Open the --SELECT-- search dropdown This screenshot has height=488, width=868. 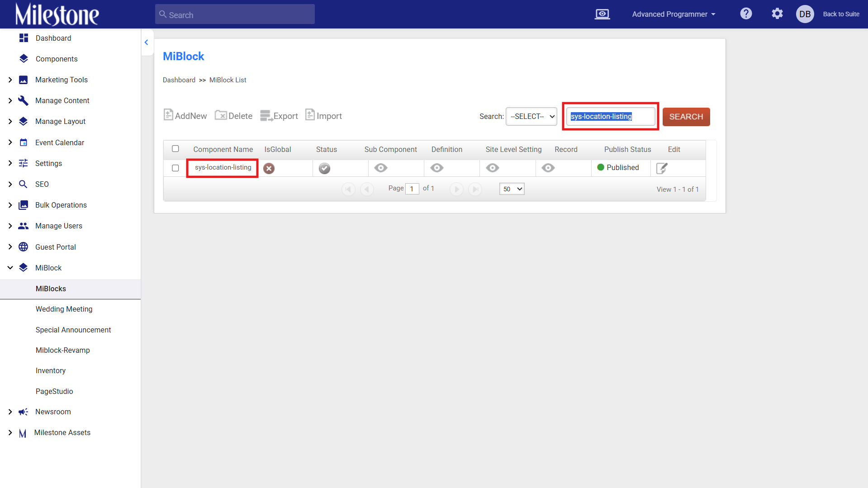(531, 116)
